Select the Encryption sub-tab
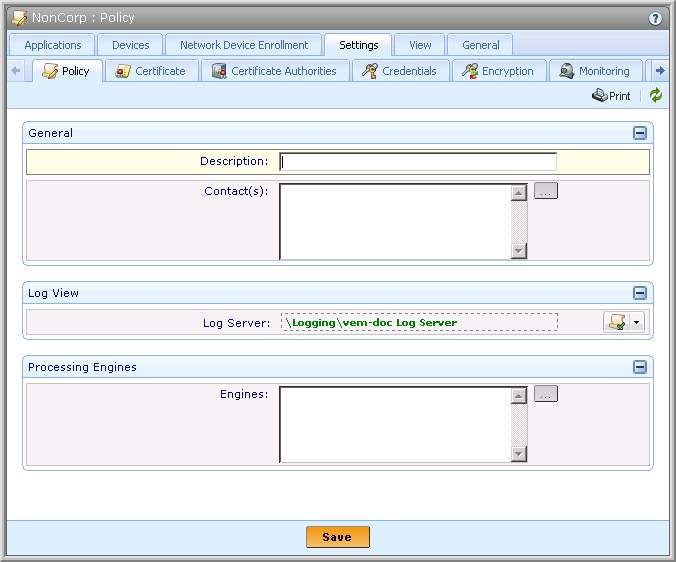This screenshot has width=676, height=562. point(498,71)
